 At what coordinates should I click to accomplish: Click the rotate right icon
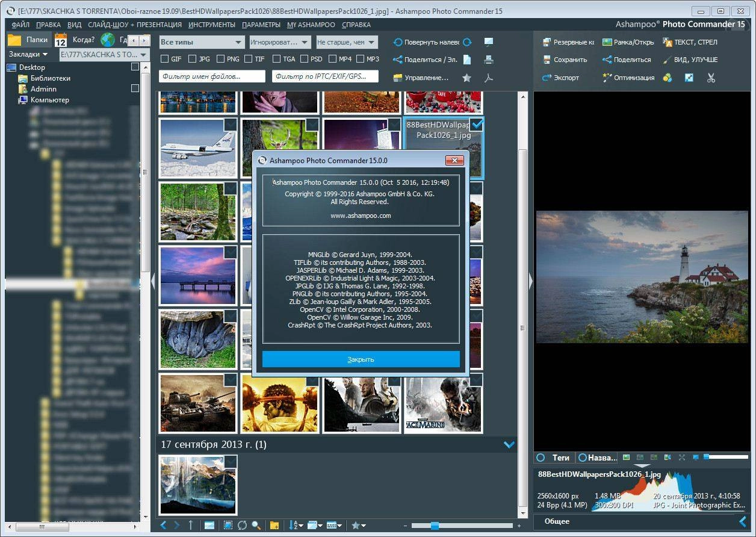coord(467,42)
